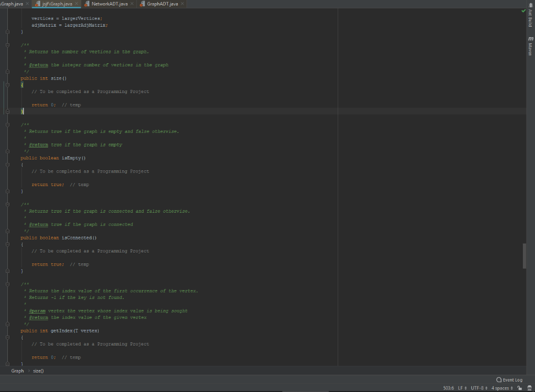Click @return tag in size() Javadoc
This screenshot has height=392, width=535.
(x=39, y=65)
